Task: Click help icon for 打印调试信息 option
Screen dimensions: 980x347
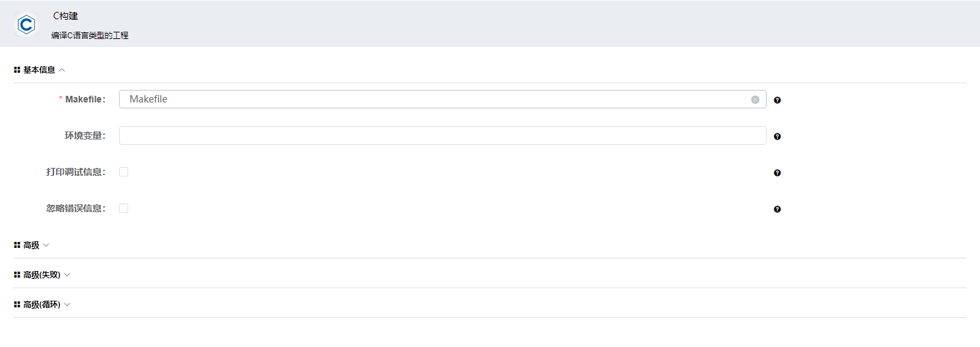Action: [x=777, y=173]
